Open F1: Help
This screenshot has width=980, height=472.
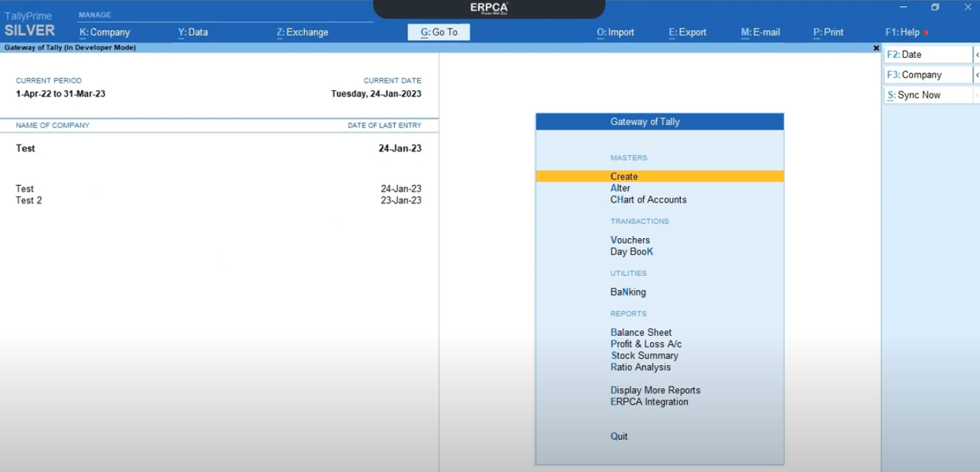(x=903, y=32)
